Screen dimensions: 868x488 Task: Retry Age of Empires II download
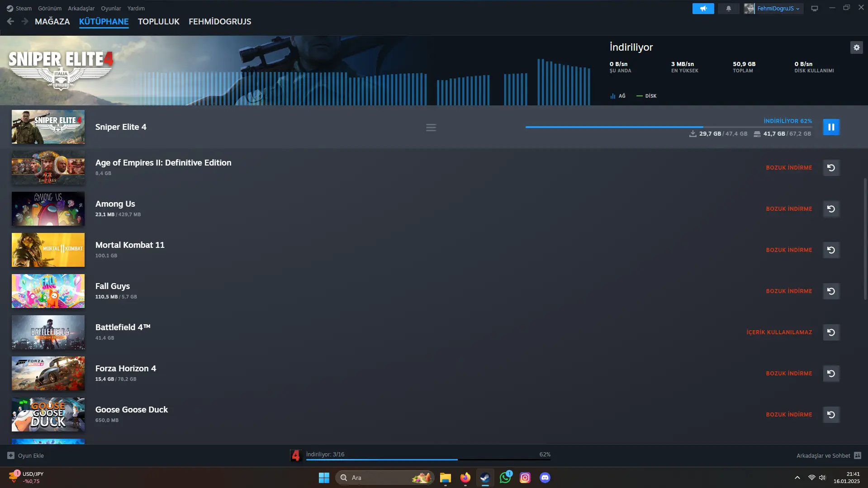click(x=831, y=168)
